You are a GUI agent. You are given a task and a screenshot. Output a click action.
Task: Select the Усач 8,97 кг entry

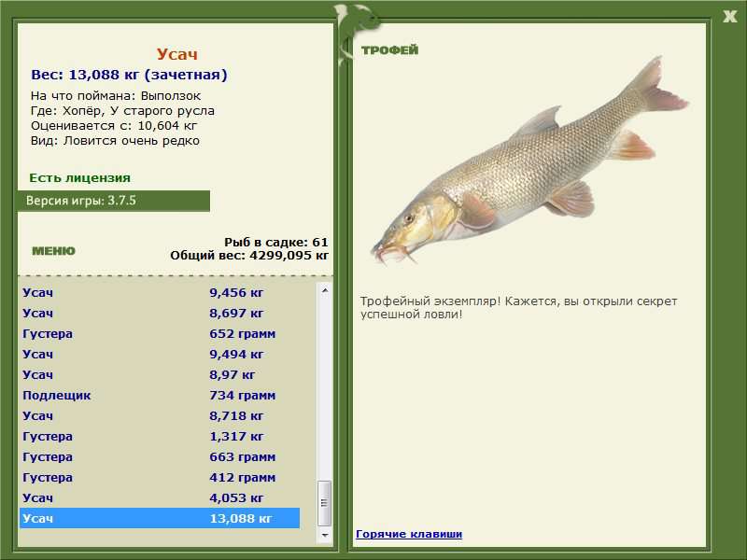[159, 374]
